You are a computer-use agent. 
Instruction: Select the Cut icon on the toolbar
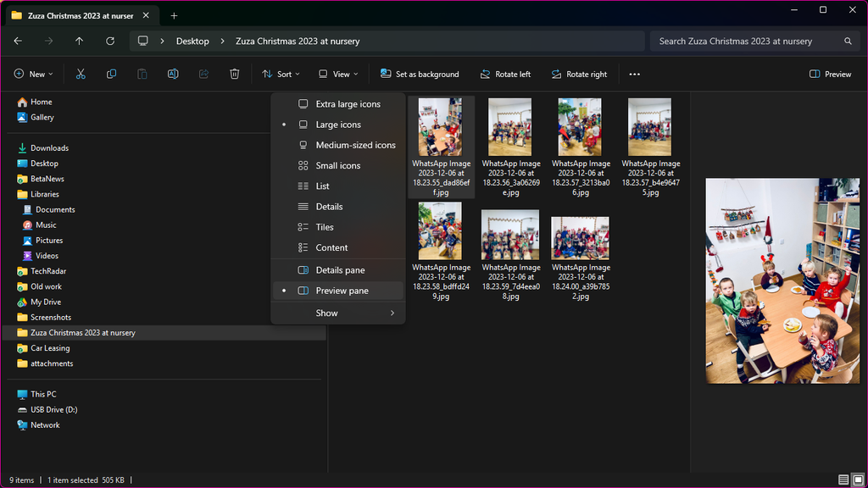(81, 74)
